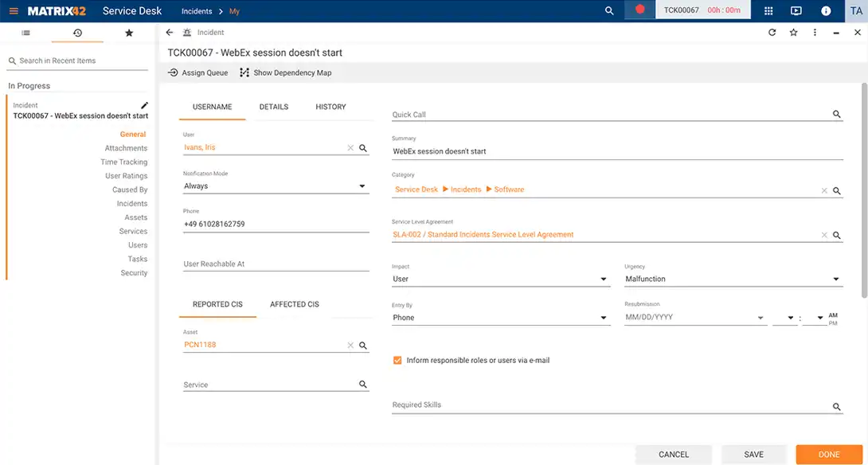Viewport: 868px width, 465px height.
Task: Click Assign Queue
Action: point(196,72)
